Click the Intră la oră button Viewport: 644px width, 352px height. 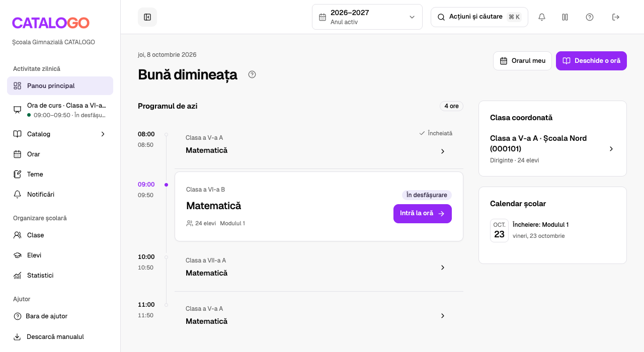(423, 214)
